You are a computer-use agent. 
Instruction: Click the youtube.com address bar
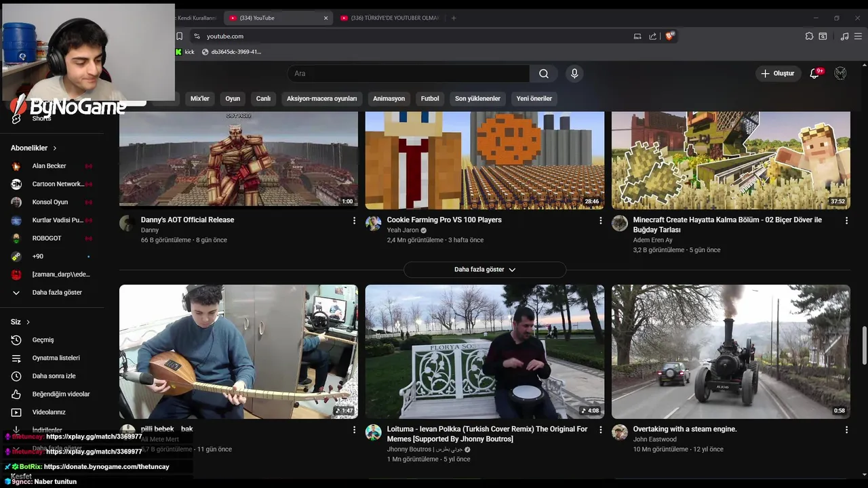coord(414,36)
